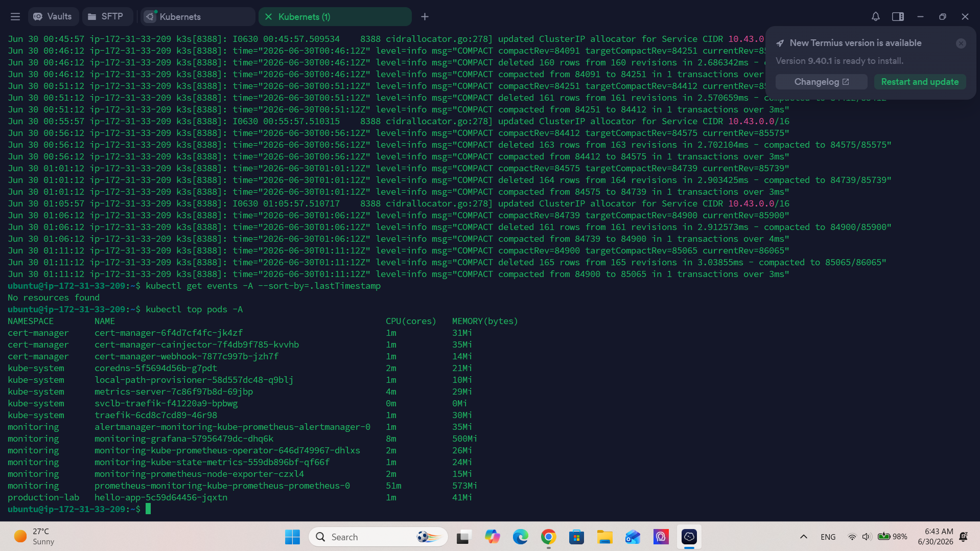Click the terminal cursor at the last prompt

[148, 509]
